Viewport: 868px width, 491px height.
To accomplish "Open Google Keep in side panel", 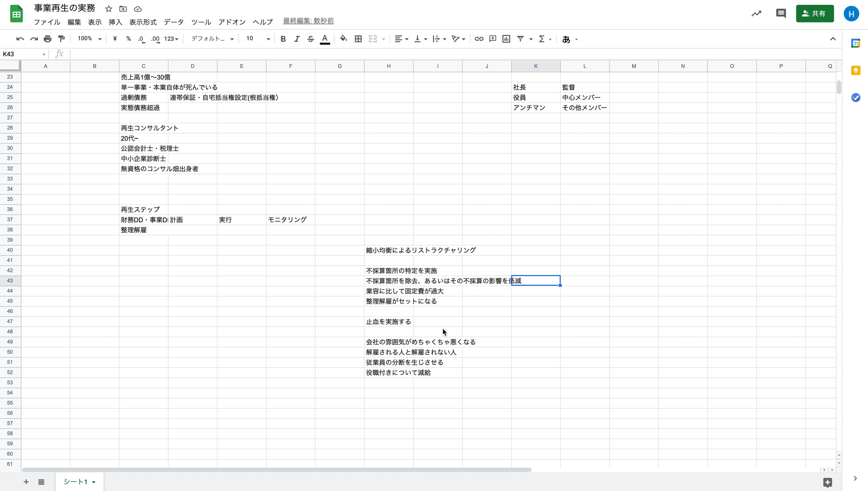I will [855, 71].
